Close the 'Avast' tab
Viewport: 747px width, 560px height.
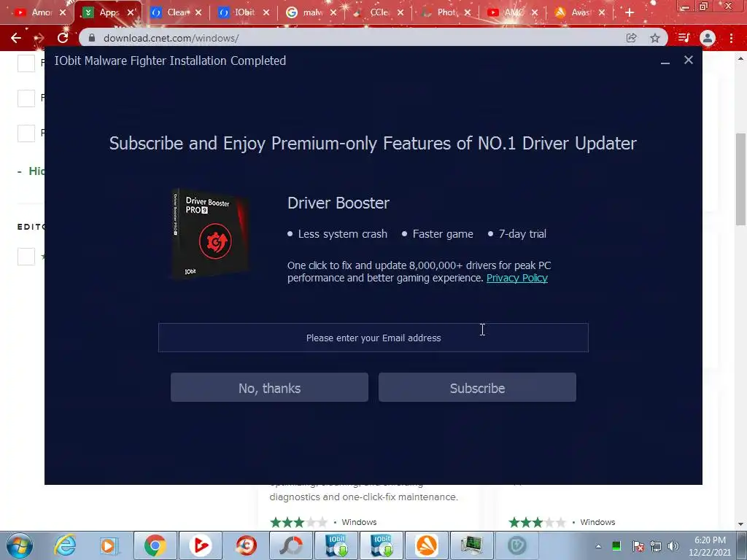602,13
